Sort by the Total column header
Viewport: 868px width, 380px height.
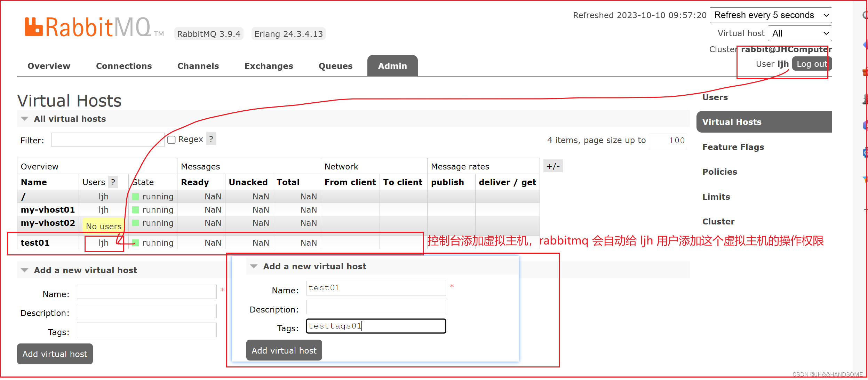[x=288, y=182]
